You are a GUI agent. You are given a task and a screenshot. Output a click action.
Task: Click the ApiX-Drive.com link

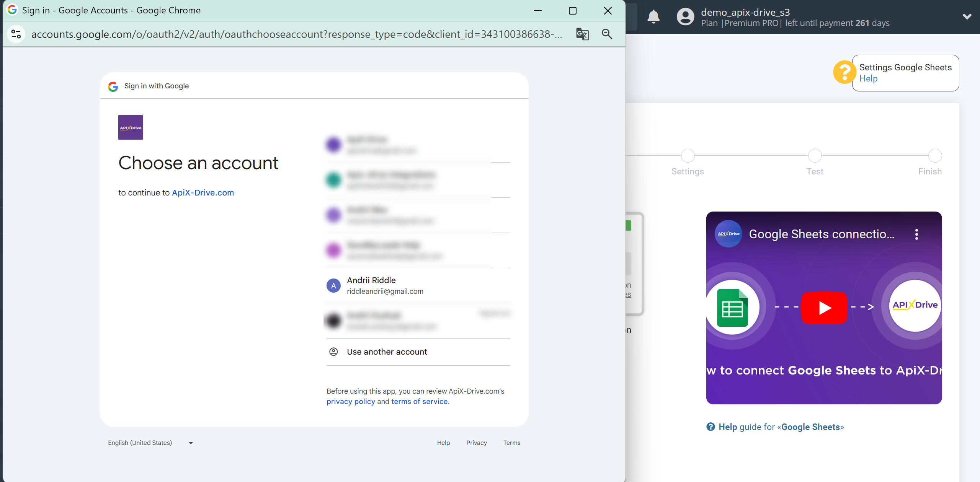(x=203, y=192)
